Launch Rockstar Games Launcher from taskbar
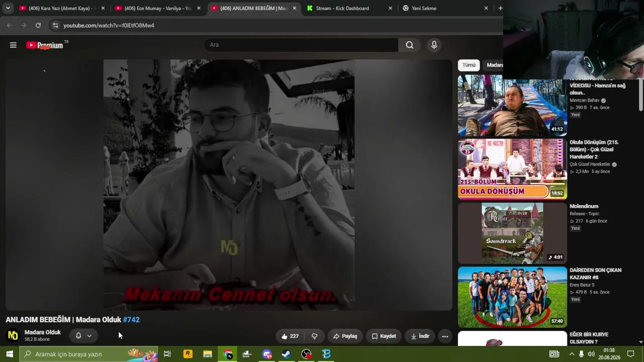This screenshot has width=644, height=362. point(188,354)
